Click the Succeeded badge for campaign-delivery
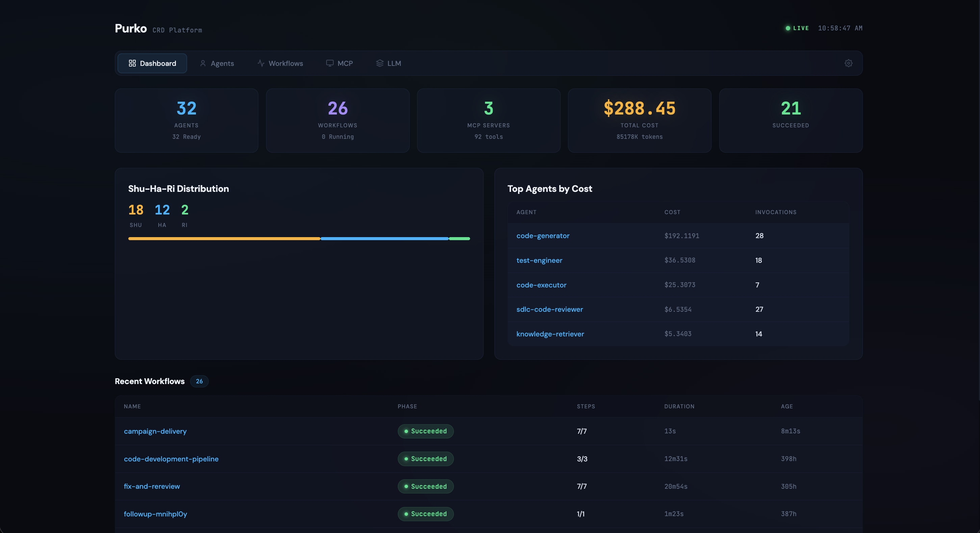This screenshot has width=980, height=533. click(425, 431)
